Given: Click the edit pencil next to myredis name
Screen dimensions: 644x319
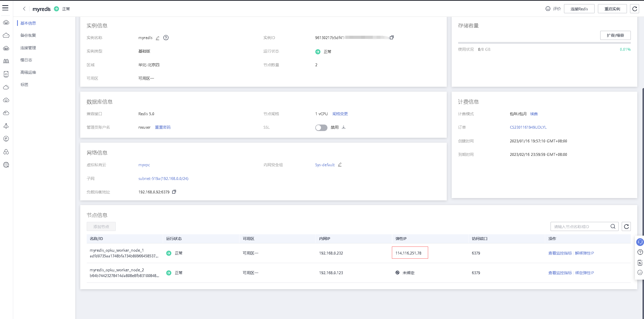Looking at the screenshot, I should [157, 38].
